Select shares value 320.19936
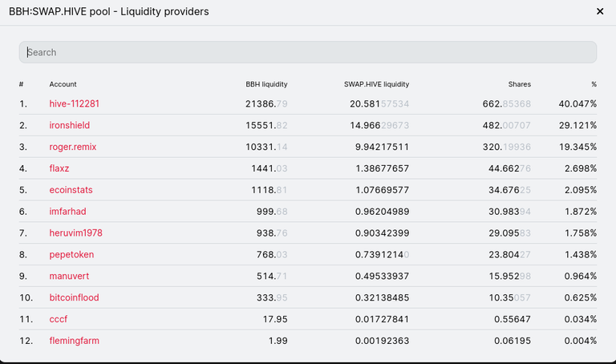Screen dimensions: 616x364 point(507,147)
